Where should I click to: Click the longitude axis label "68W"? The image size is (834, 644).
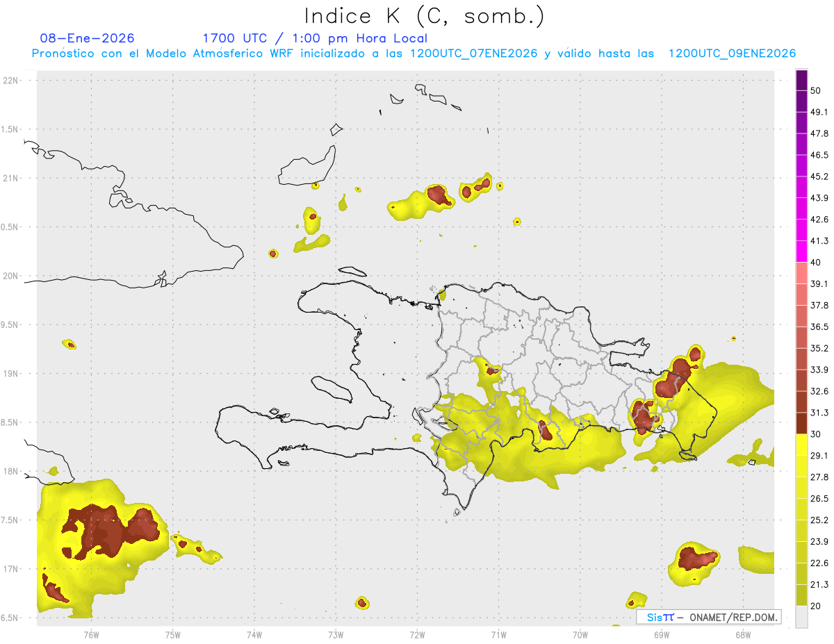[743, 634]
